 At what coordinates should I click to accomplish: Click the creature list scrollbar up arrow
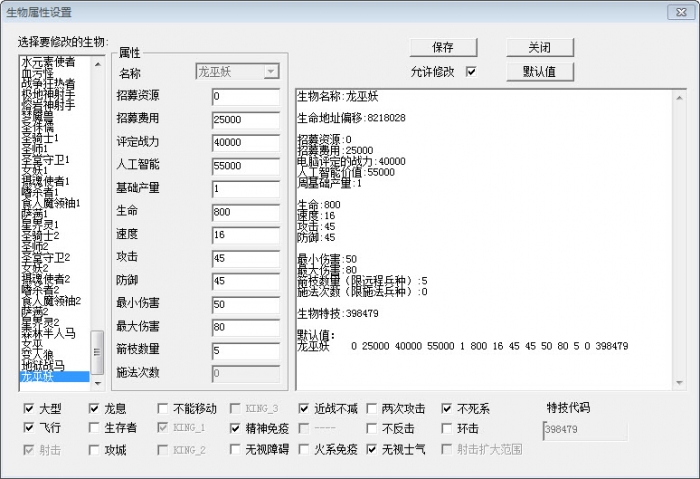[98, 63]
